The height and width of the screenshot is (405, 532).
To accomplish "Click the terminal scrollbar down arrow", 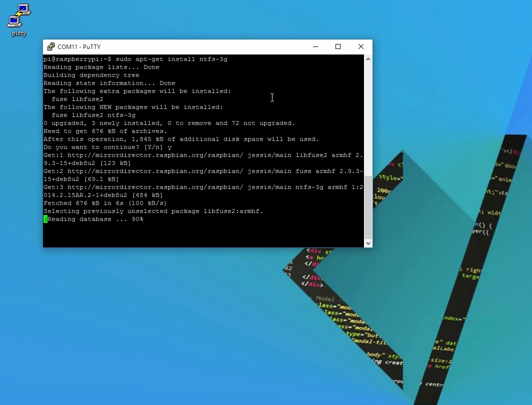I will (x=368, y=243).
